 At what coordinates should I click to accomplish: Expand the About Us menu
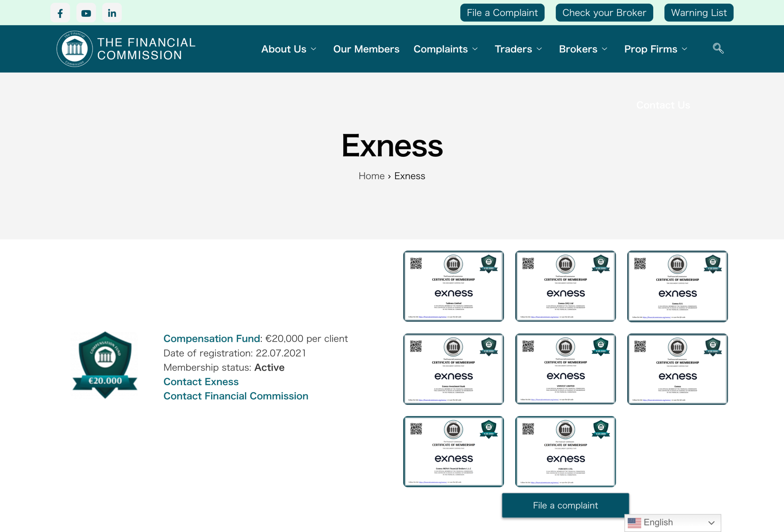point(289,49)
